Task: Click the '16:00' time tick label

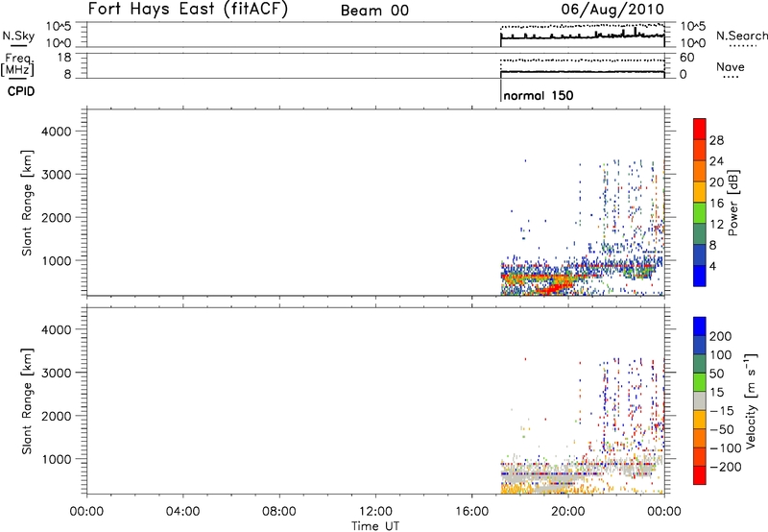Action: coord(471,512)
